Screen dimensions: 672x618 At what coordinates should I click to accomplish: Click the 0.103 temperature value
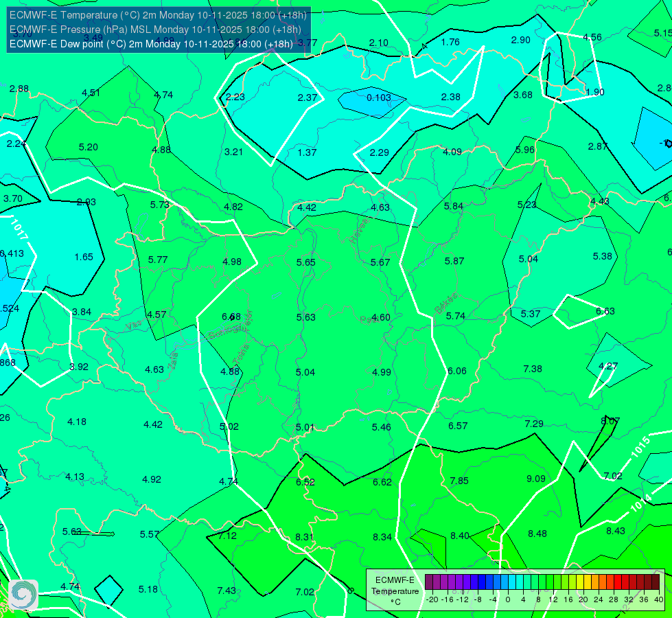pos(379,98)
